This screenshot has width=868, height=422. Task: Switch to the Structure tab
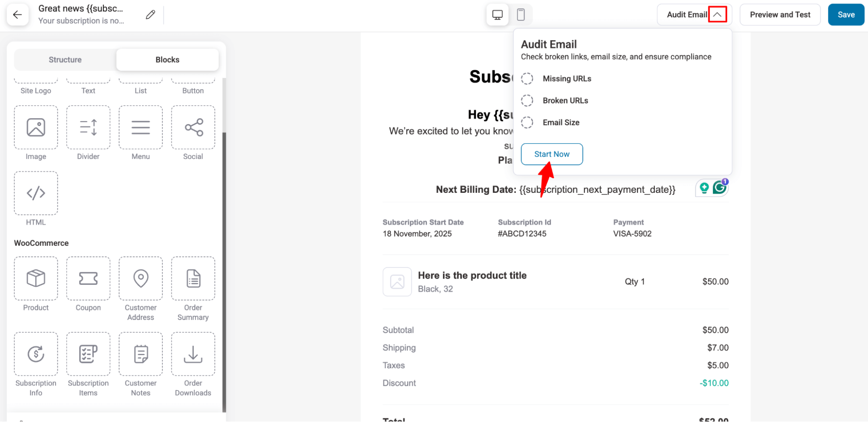coord(65,60)
